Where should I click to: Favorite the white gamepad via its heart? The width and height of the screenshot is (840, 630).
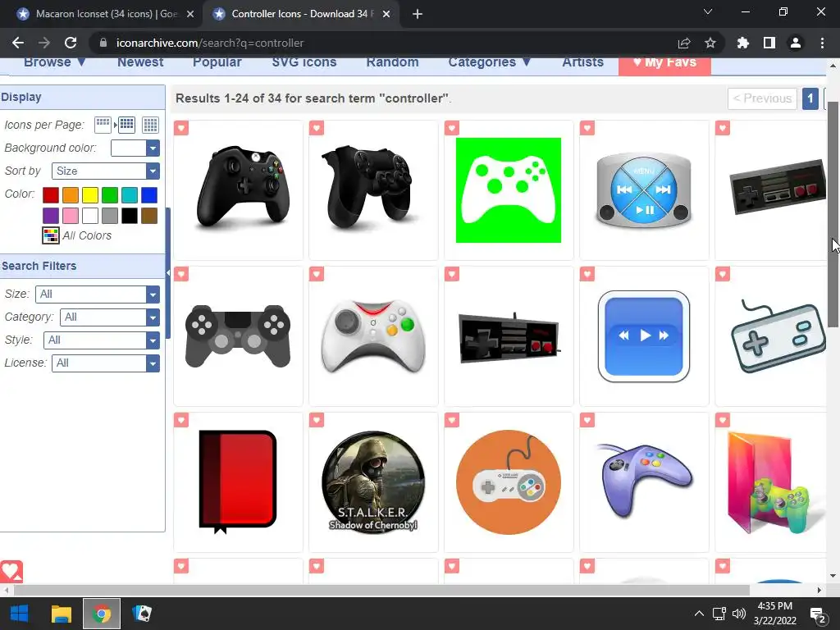click(x=317, y=274)
